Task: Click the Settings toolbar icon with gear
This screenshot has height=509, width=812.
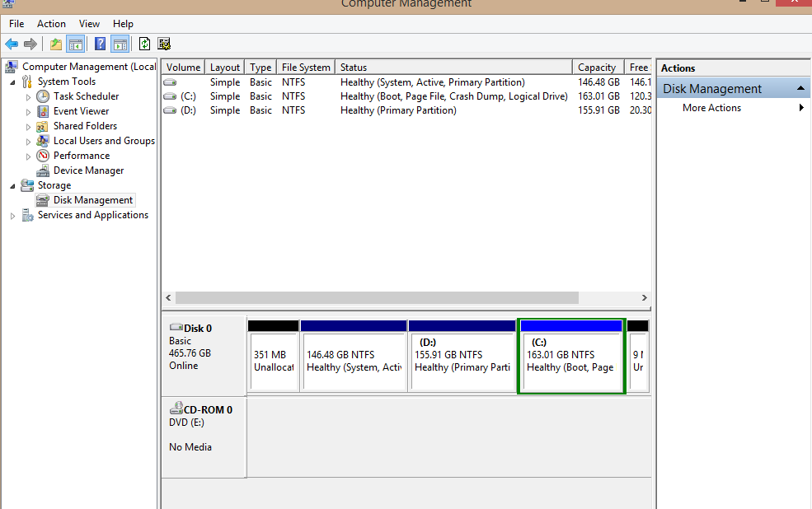Action: (164, 44)
